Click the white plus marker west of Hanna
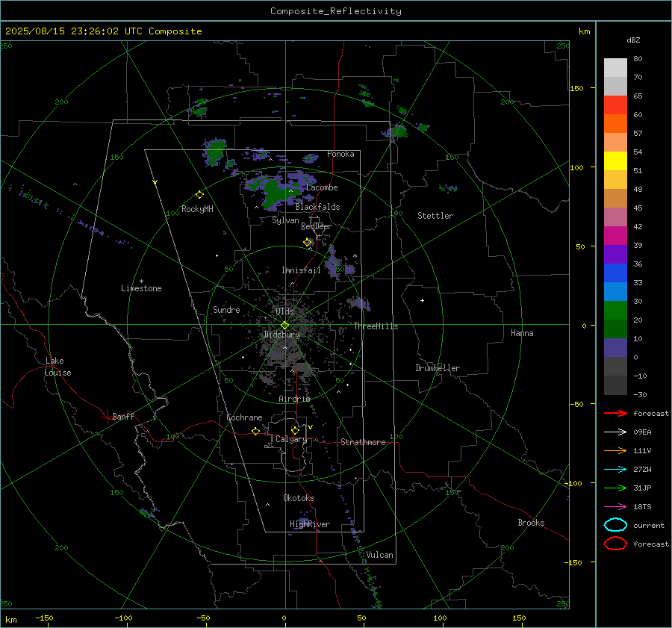Screen dimensions: 672x628 click(x=422, y=300)
